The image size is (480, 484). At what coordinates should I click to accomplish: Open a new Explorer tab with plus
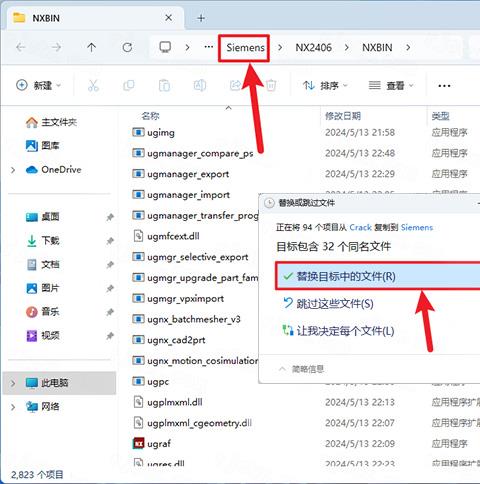point(201,18)
